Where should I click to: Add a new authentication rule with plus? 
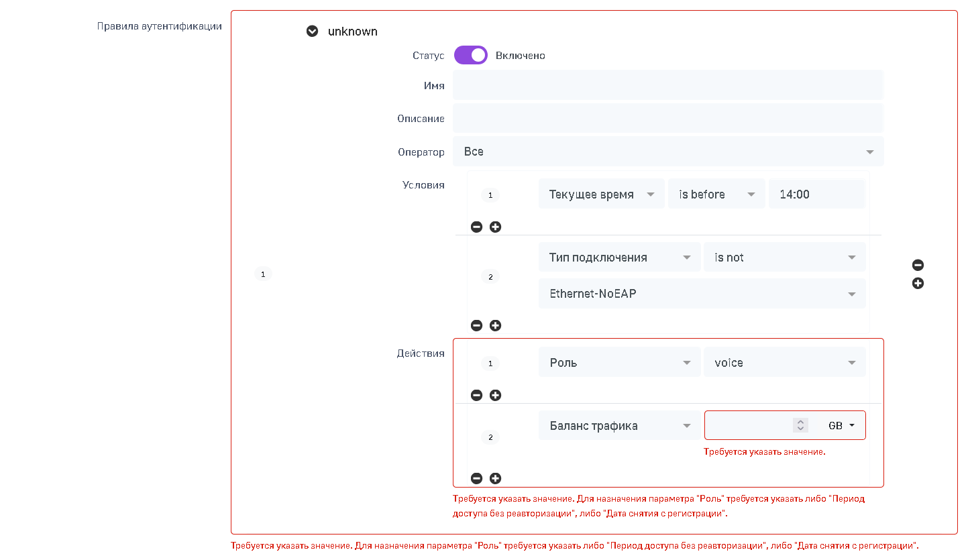click(918, 284)
